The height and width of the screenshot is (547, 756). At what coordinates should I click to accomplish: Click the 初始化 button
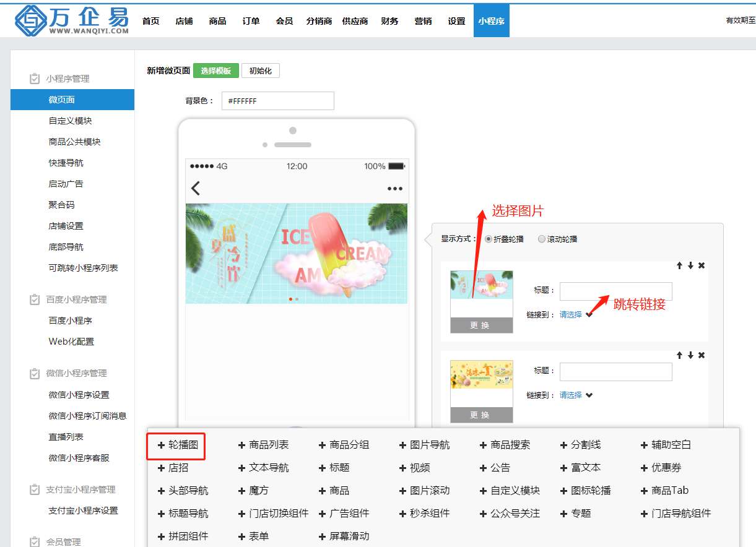click(x=260, y=71)
